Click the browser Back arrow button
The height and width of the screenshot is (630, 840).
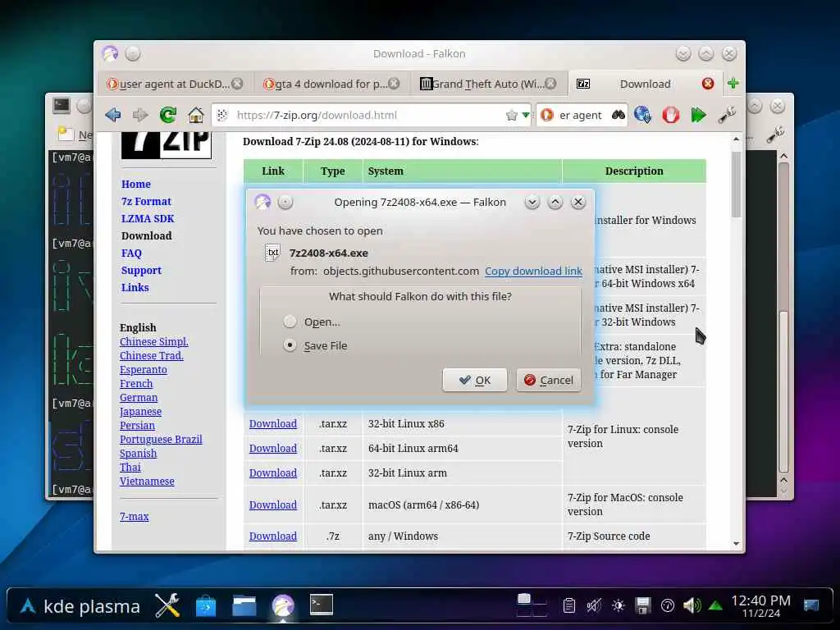(113, 115)
